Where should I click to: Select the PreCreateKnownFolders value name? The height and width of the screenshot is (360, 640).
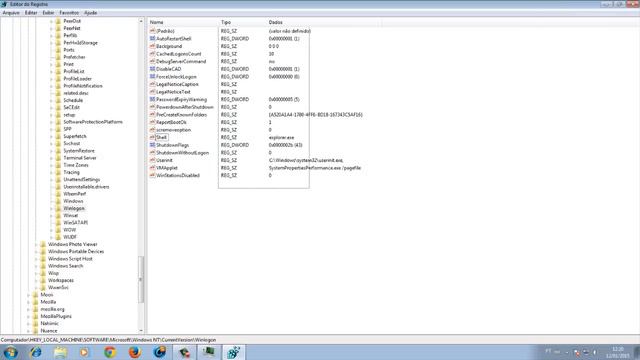point(182,115)
